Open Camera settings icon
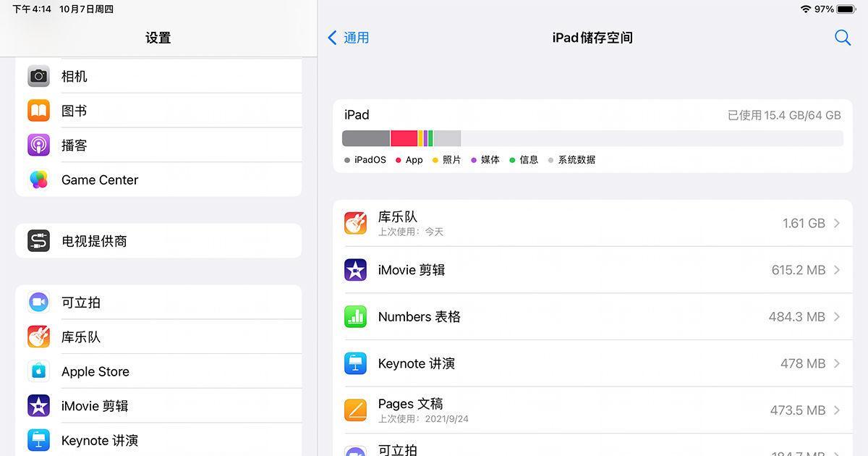Viewport: 868px width, 456px height. [38, 76]
